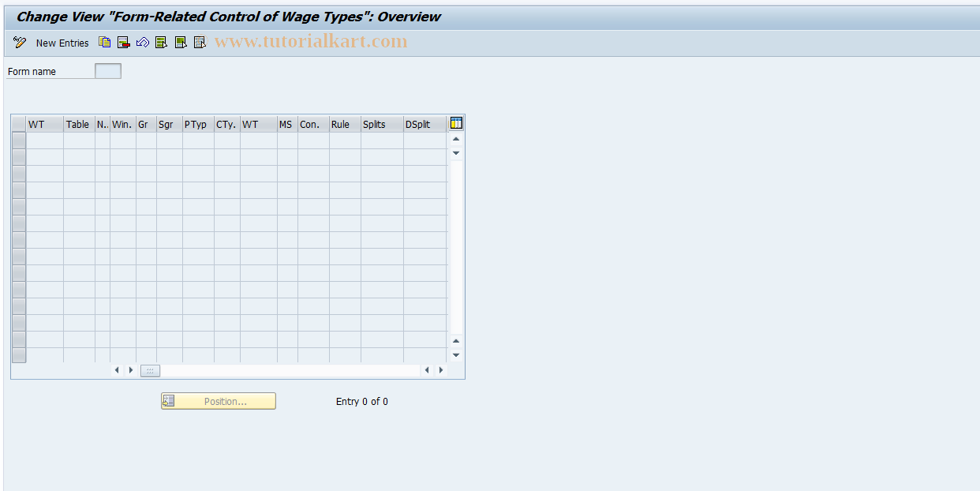Click the Undo Change icon
The width and height of the screenshot is (980, 491).
(x=143, y=43)
